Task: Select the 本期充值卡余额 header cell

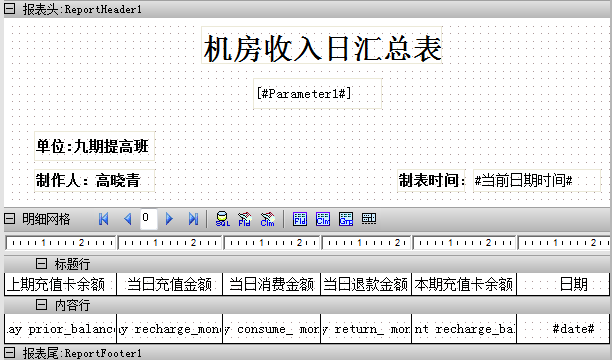Action: click(x=464, y=284)
